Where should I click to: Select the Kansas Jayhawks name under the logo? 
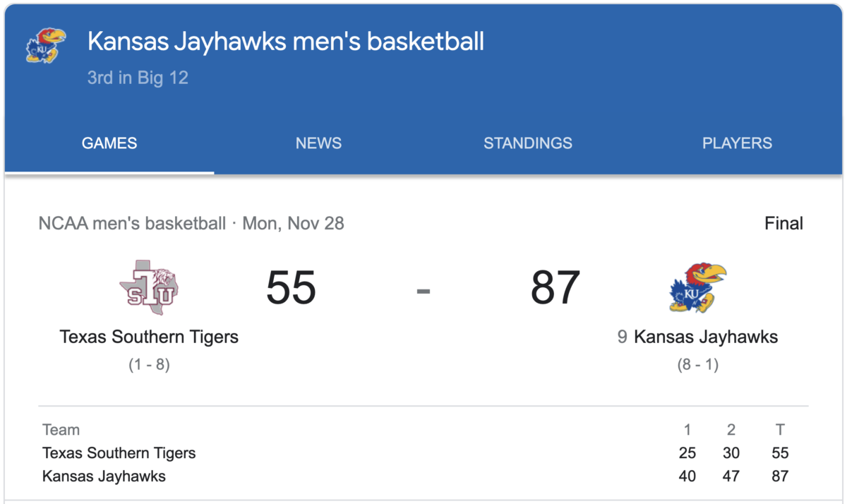coord(705,337)
